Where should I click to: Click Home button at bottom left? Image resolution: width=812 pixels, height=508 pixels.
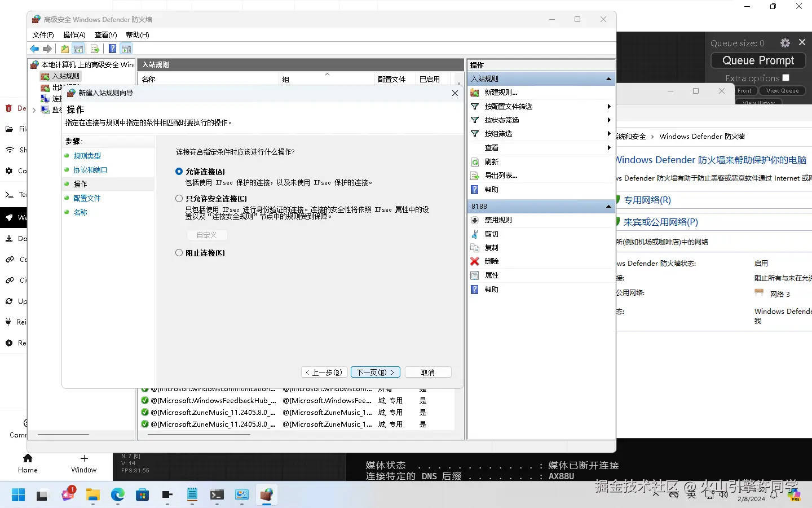click(x=28, y=463)
